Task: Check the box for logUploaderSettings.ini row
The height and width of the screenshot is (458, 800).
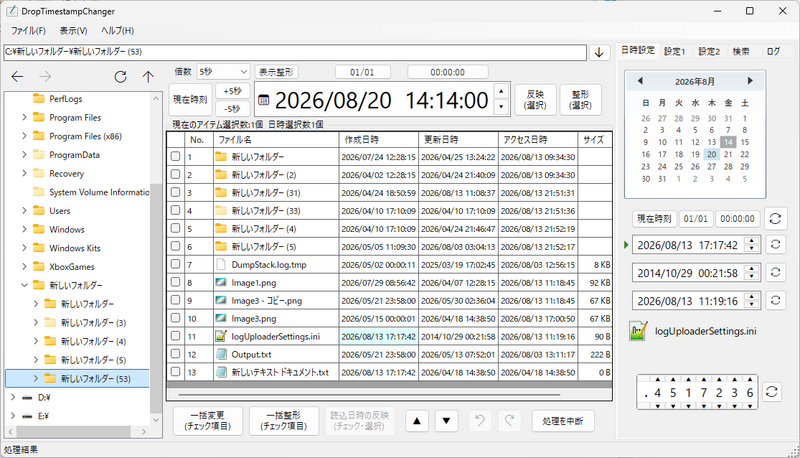Action: click(x=176, y=336)
